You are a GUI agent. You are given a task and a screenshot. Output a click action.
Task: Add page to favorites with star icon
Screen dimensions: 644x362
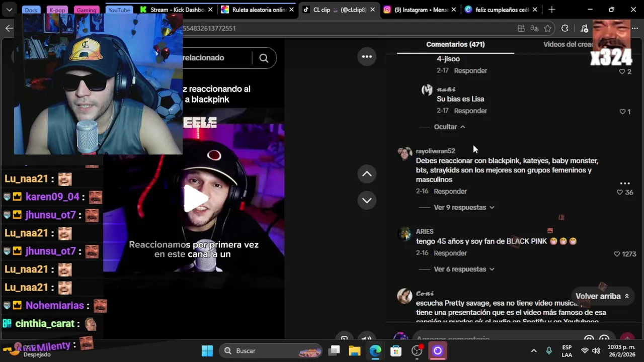[x=548, y=29]
